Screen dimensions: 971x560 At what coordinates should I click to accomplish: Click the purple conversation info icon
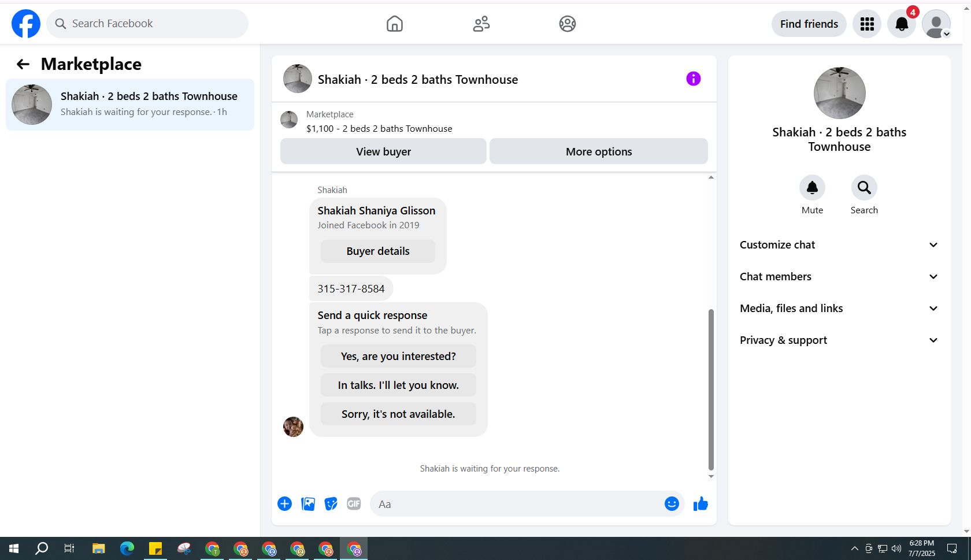694,79
